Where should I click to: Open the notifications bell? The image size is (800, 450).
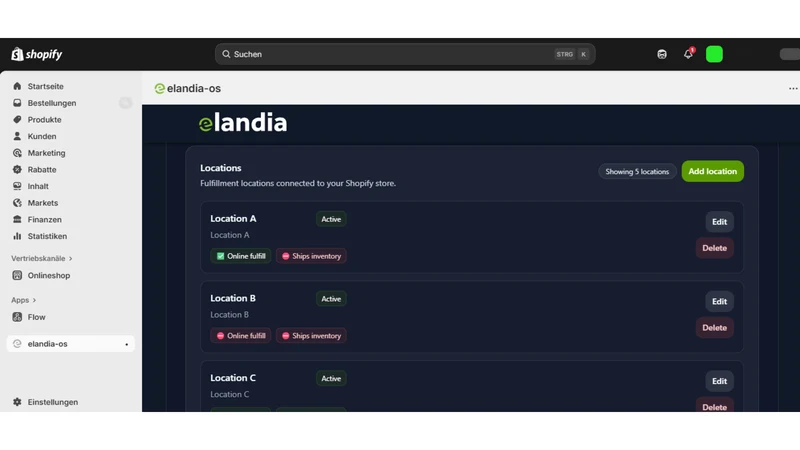tap(688, 54)
